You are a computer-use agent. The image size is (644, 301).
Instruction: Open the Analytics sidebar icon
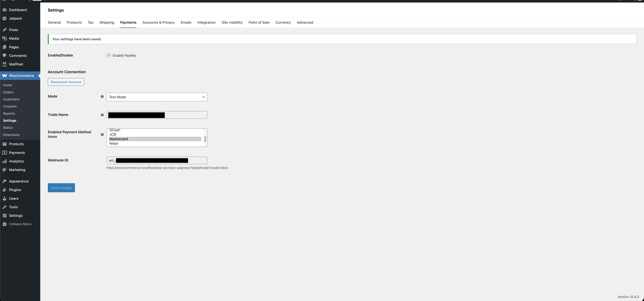point(5,161)
